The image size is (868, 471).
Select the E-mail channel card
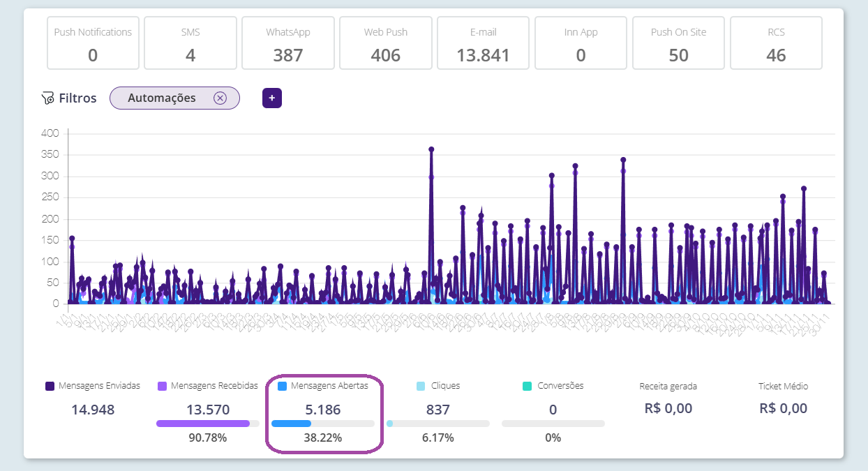tap(484, 43)
